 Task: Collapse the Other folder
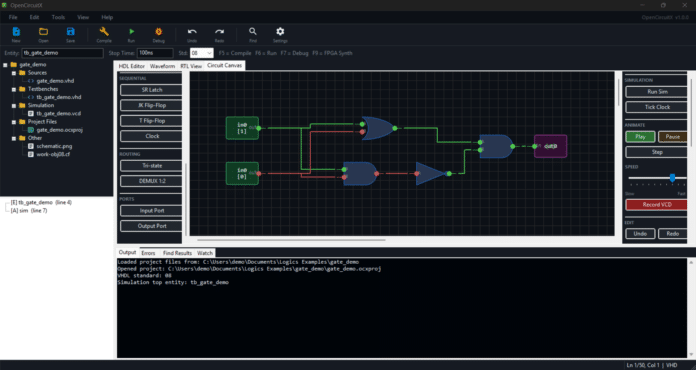[x=14, y=138]
